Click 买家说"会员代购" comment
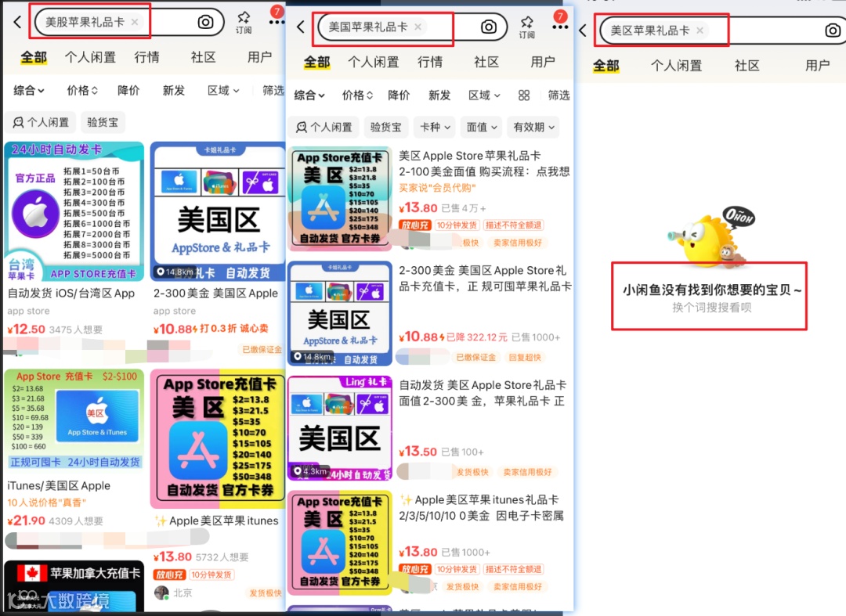The width and height of the screenshot is (846, 616). click(x=437, y=188)
